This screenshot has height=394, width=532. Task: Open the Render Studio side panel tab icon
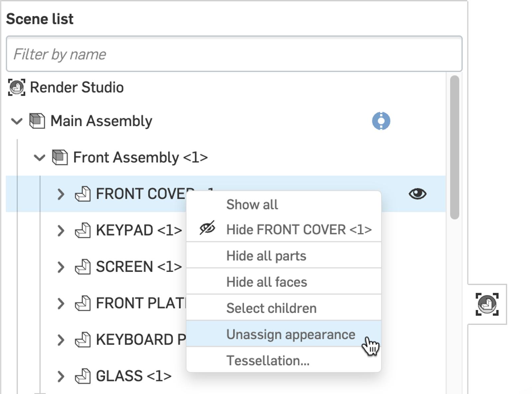pyautogui.click(x=487, y=304)
